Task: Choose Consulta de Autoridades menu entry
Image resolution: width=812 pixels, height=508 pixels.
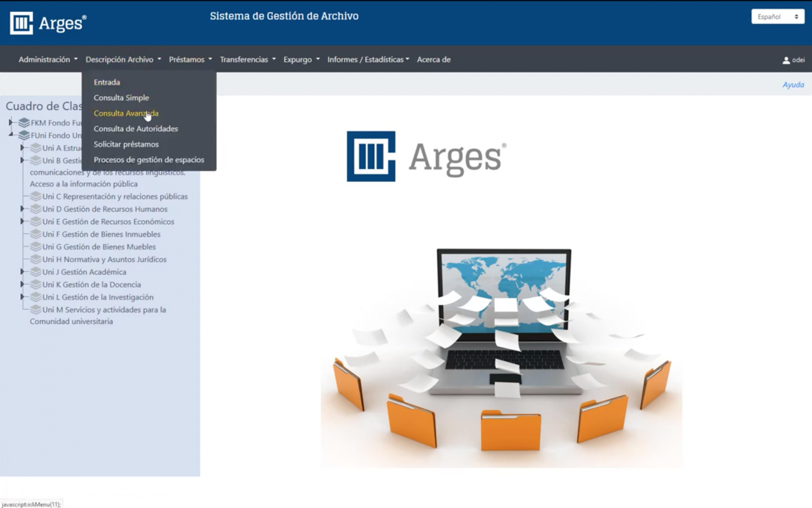Action: (x=135, y=129)
